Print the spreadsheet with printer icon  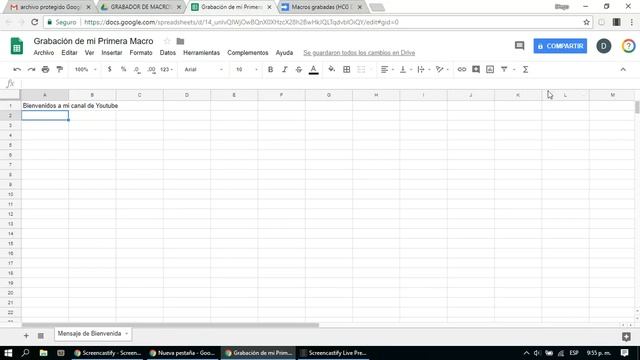pyautogui.click(x=45, y=69)
